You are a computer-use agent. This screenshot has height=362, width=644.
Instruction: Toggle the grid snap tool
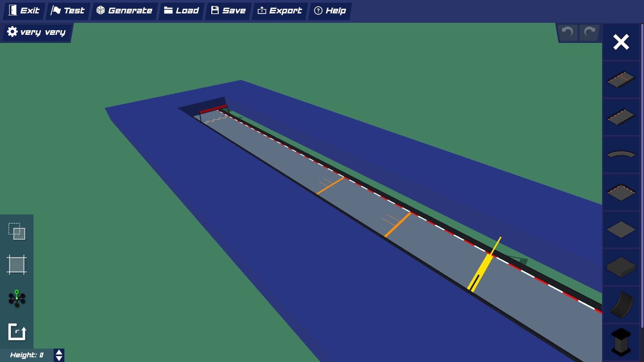click(17, 265)
